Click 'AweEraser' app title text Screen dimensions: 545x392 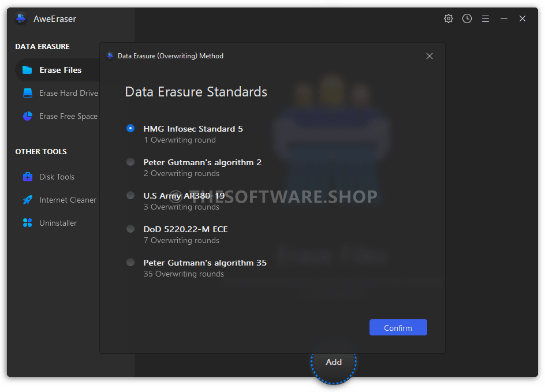click(x=55, y=19)
